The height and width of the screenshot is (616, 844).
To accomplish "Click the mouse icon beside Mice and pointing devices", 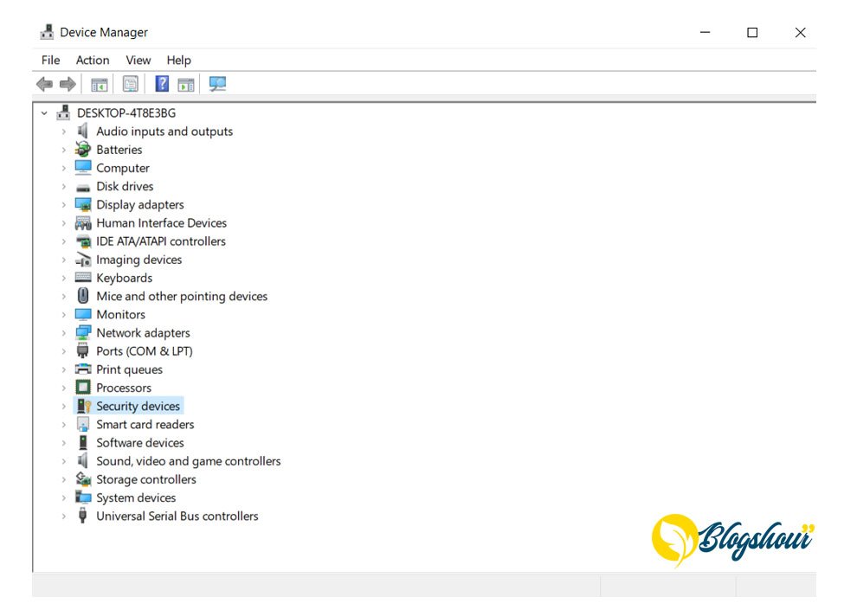I will click(x=83, y=295).
